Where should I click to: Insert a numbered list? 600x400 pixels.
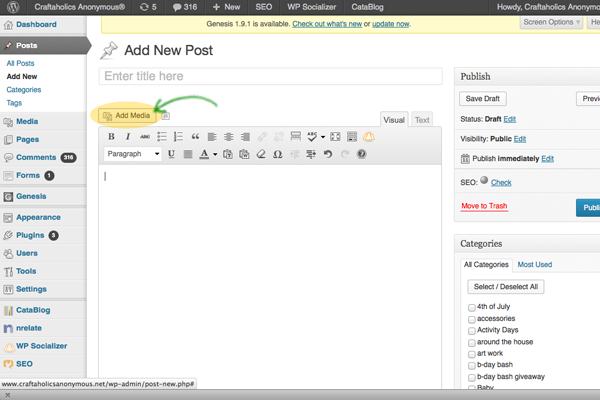click(178, 137)
